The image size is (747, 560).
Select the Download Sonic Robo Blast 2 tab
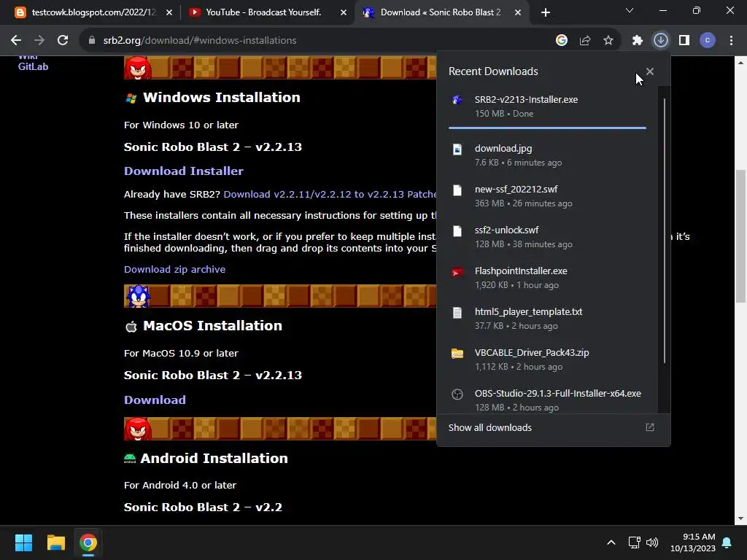441,12
